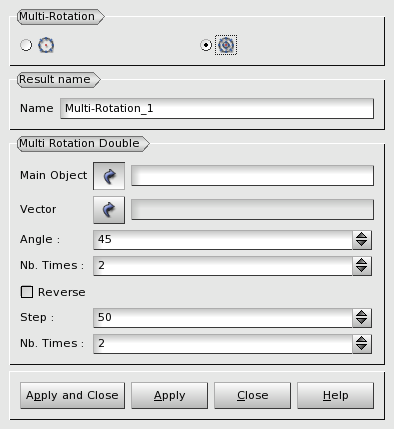The width and height of the screenshot is (394, 429).
Task: Open Help for Multi-Rotation
Action: [x=335, y=395]
